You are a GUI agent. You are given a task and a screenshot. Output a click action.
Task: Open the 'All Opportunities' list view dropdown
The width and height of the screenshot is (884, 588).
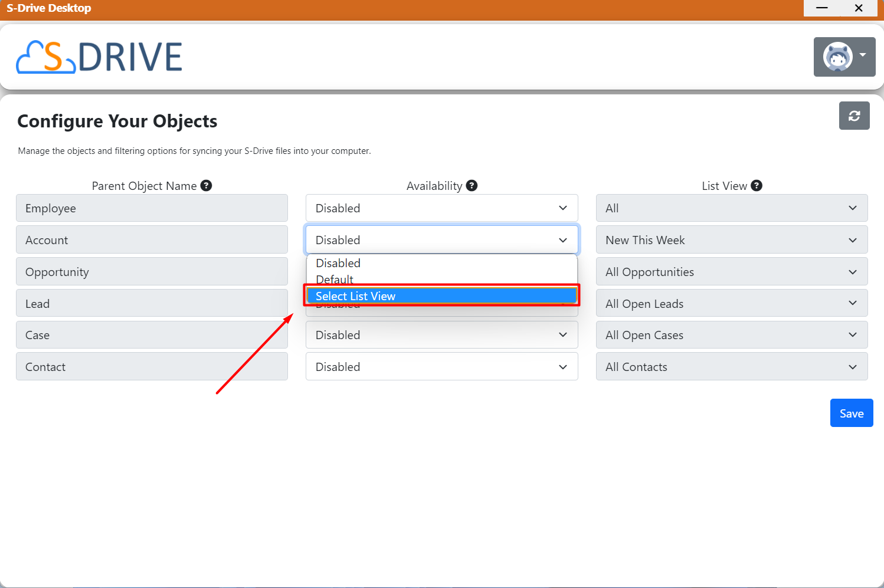pyautogui.click(x=731, y=272)
